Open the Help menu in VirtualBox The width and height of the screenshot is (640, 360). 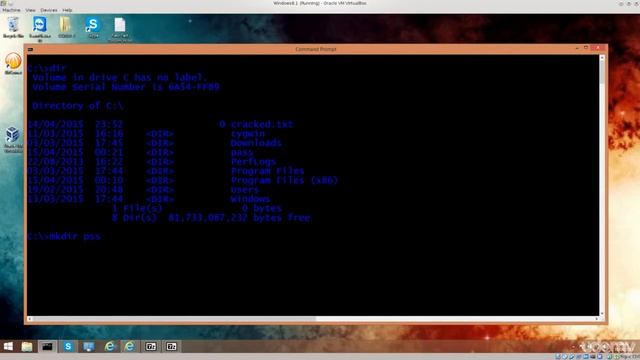pos(67,10)
